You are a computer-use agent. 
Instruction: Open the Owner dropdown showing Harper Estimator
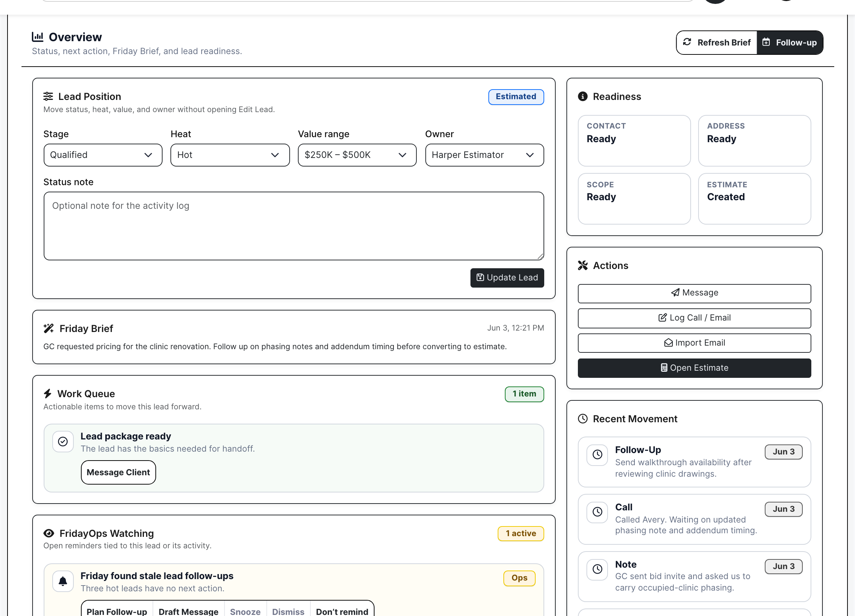484,155
